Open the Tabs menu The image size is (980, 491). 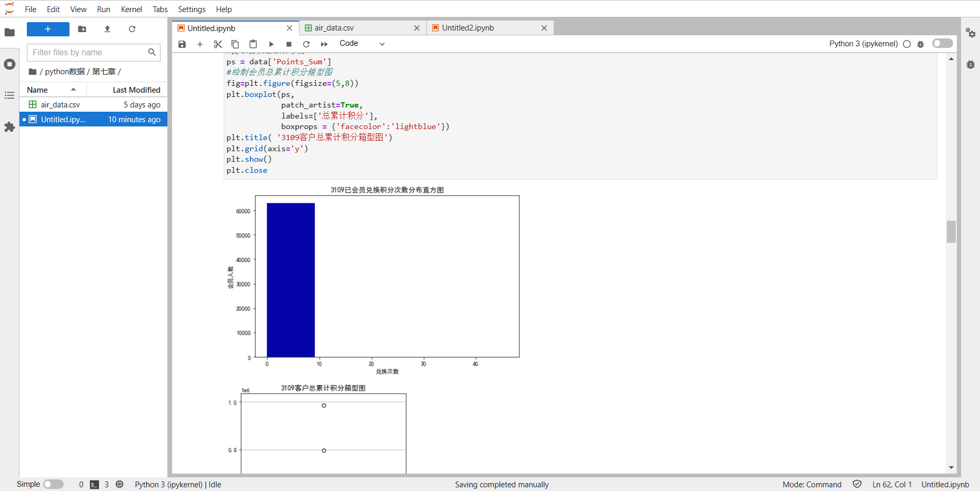pyautogui.click(x=160, y=9)
